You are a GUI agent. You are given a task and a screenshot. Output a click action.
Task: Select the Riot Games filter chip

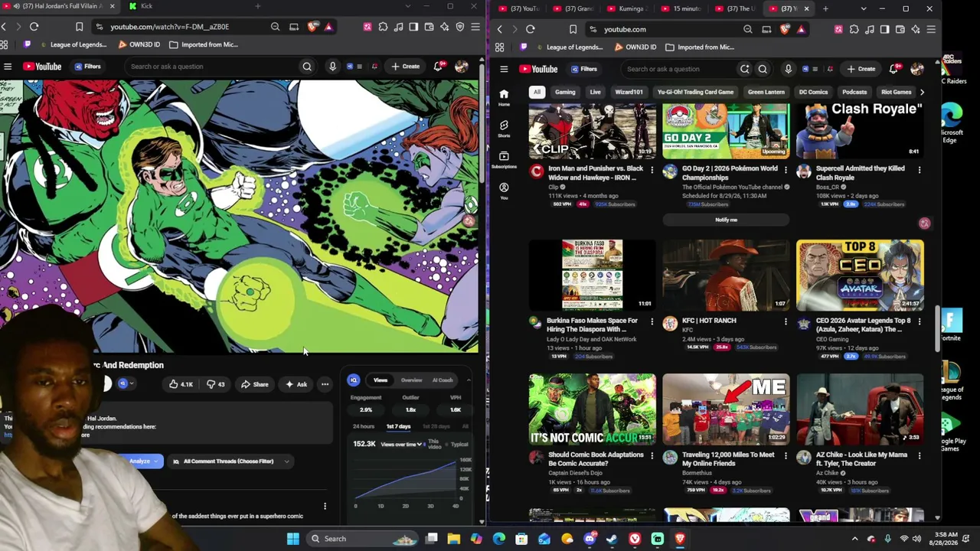(x=896, y=92)
